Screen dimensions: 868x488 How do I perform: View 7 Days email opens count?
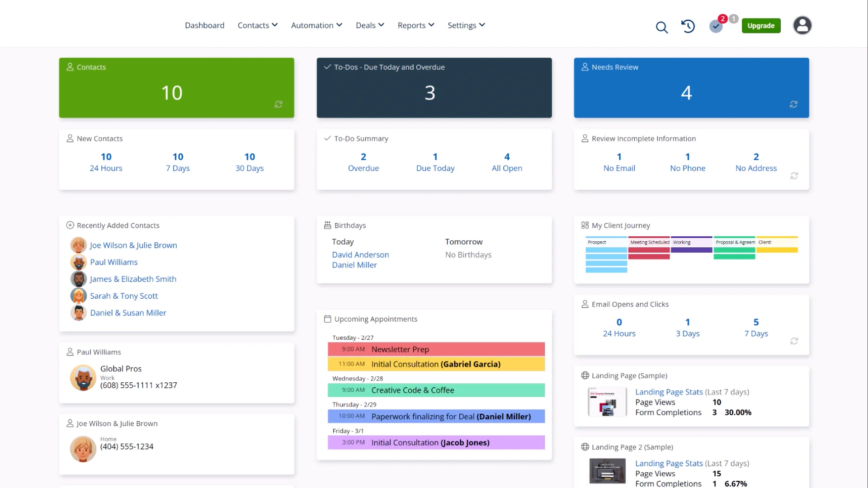[756, 328]
